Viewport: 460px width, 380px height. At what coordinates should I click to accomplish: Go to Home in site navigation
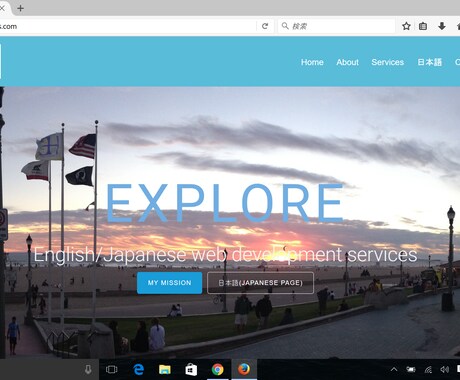point(312,62)
